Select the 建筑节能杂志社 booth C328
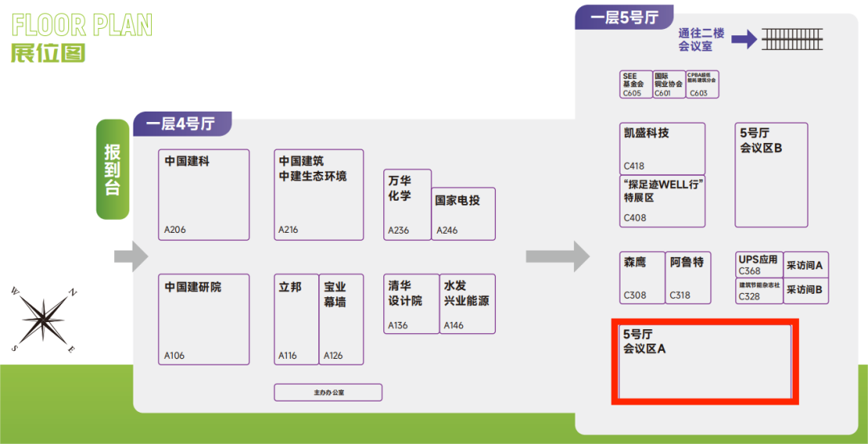This screenshot has width=868, height=444. 759,291
